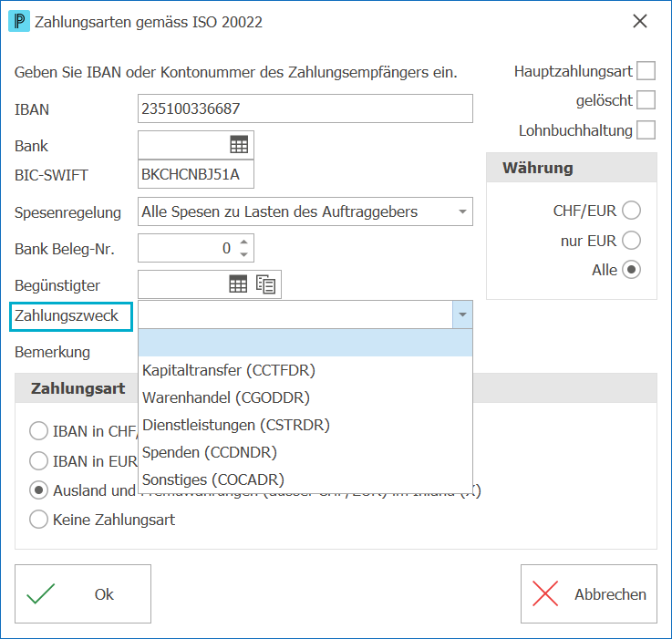
Task: Choose the Alle currency radio button
Action: pyautogui.click(x=631, y=270)
